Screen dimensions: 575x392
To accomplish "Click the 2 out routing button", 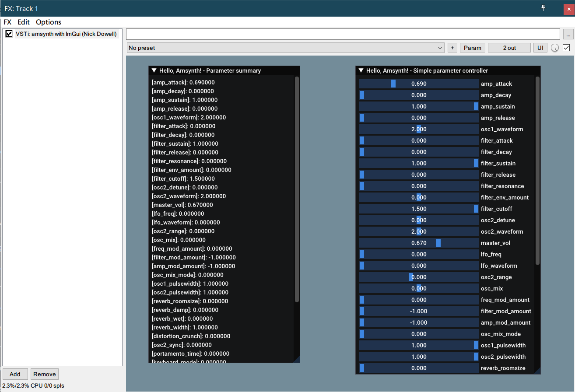I will (509, 48).
